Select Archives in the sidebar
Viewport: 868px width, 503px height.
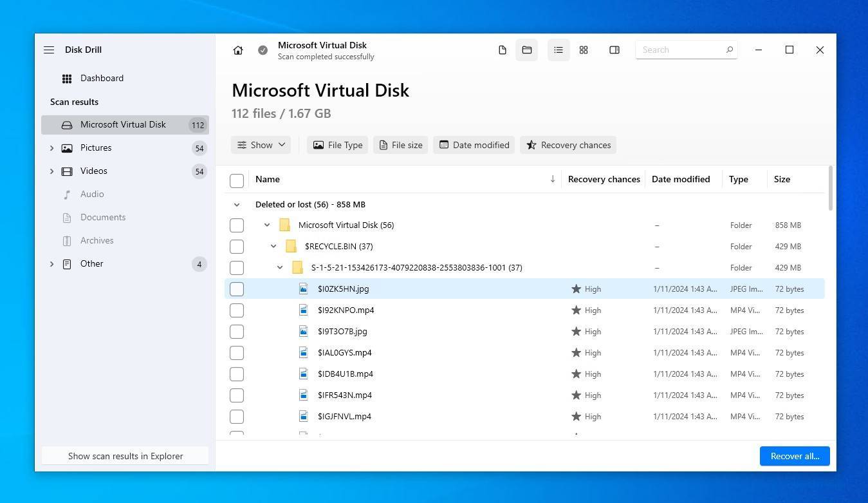[x=125, y=241]
